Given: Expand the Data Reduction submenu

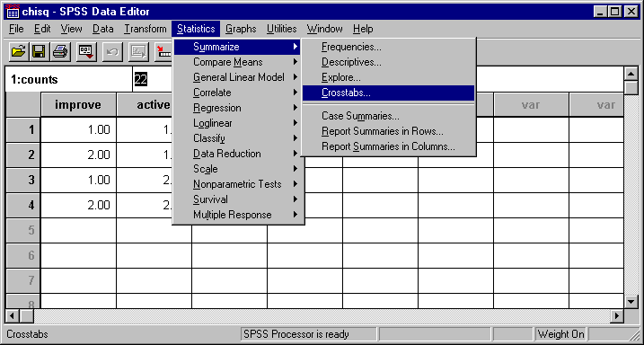Looking at the screenshot, I should pyautogui.click(x=237, y=154).
